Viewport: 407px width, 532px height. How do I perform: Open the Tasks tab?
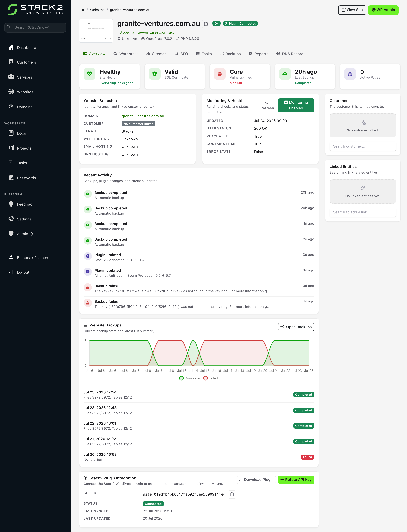coord(204,54)
